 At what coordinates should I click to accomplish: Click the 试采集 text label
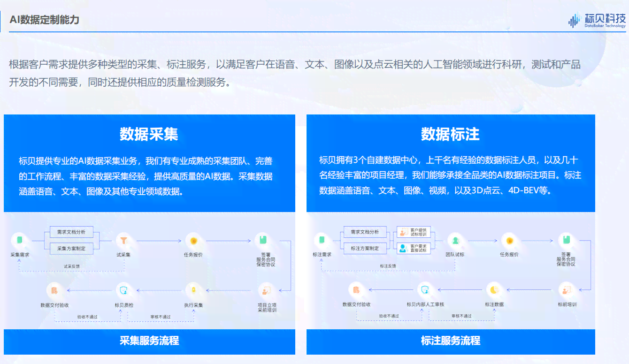coord(123,255)
